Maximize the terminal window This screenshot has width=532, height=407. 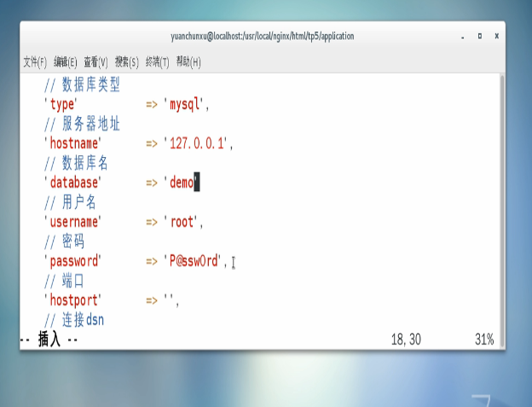pyautogui.click(x=480, y=36)
